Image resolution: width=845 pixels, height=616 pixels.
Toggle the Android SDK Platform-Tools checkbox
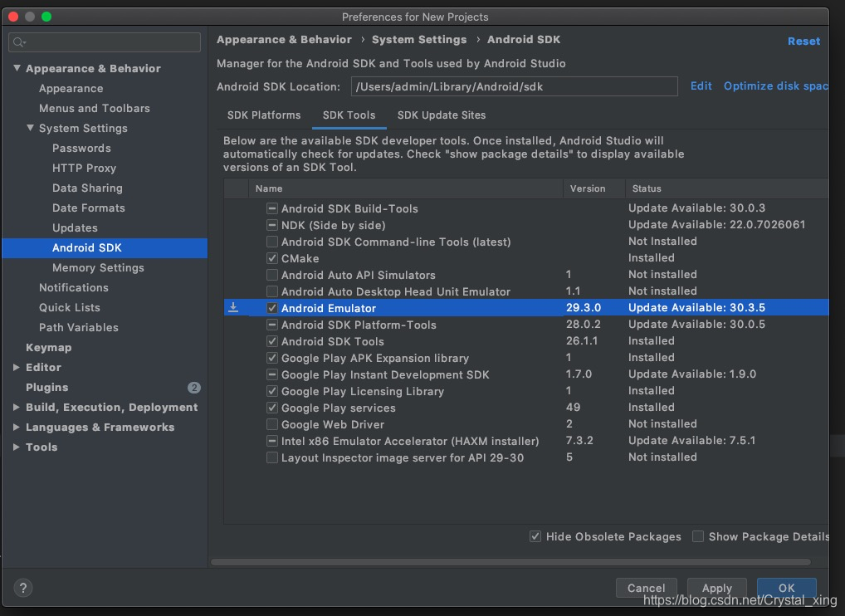(x=272, y=325)
